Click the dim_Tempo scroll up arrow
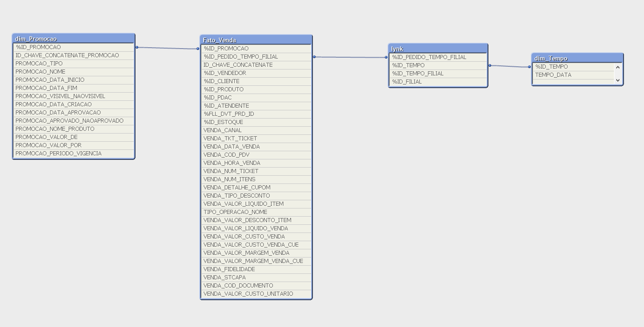Viewport: 644px width, 327px height. tap(618, 67)
